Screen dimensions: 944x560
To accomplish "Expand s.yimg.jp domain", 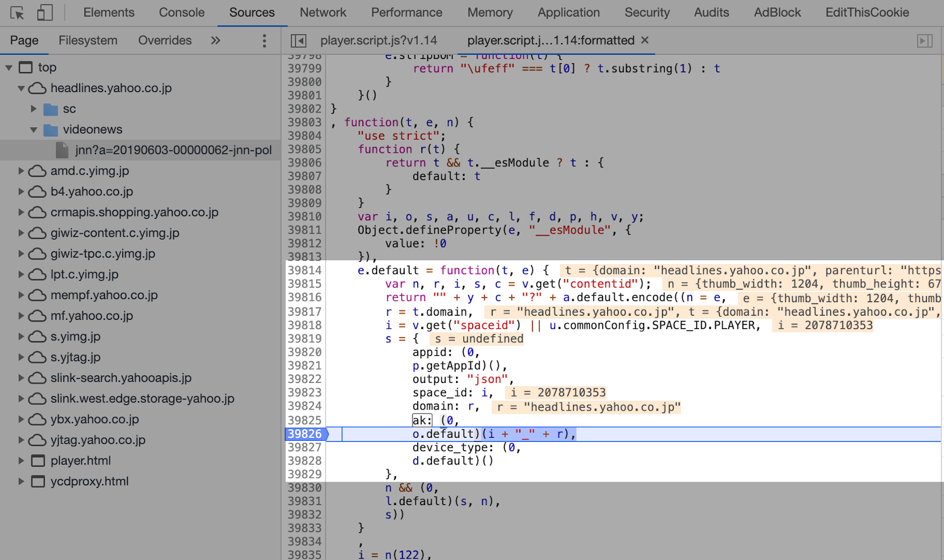I will pos(21,336).
